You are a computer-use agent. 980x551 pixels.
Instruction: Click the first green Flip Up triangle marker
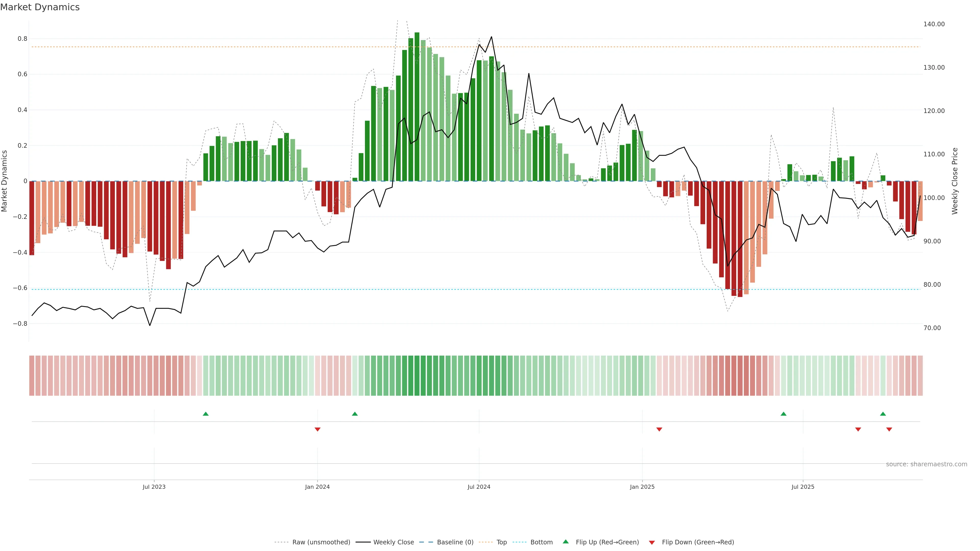pos(206,414)
